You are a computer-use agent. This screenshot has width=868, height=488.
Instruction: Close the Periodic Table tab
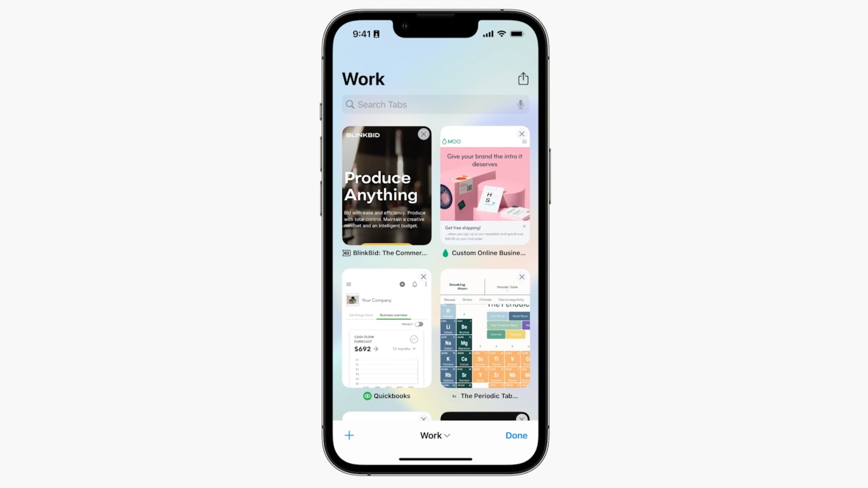521,276
